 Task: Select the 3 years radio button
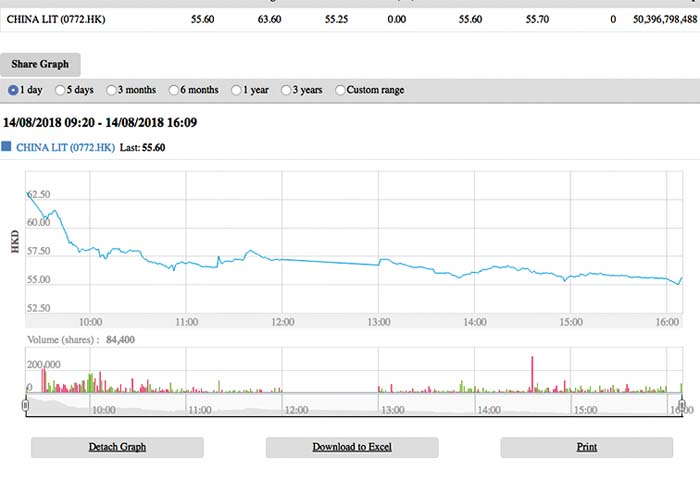coord(285,90)
